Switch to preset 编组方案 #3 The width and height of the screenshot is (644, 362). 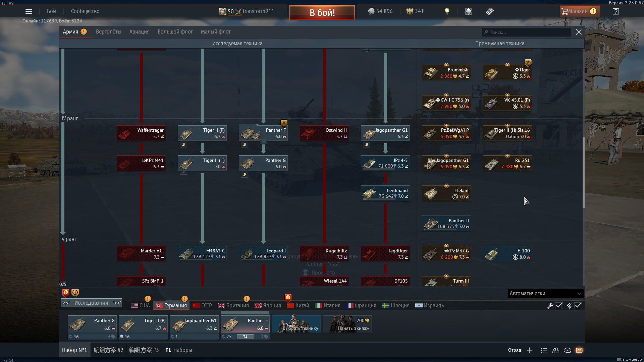pos(144,350)
